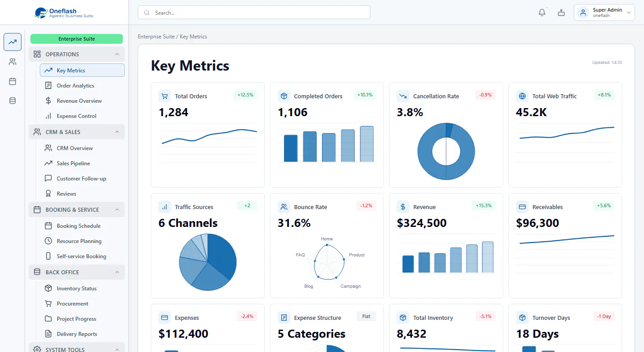
Task: Click the Revenue dollar icon
Action: click(x=403, y=207)
